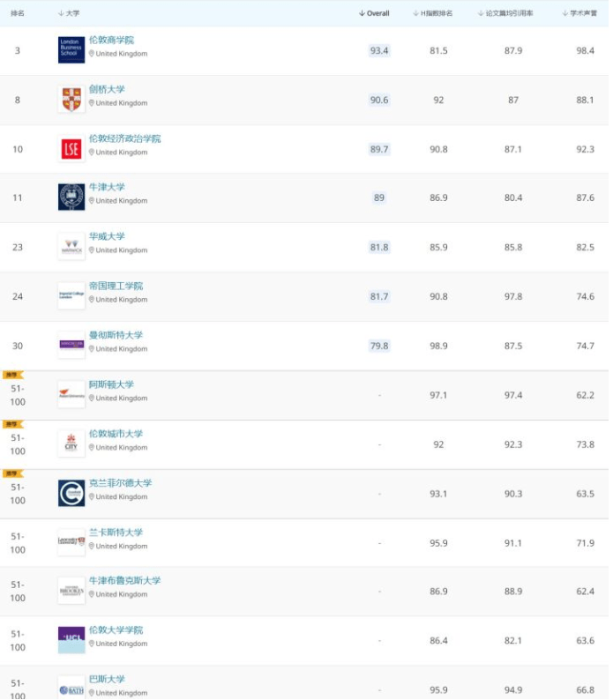The width and height of the screenshot is (613, 700).
Task: Sort by 学术声誉 column header
Action: (579, 13)
